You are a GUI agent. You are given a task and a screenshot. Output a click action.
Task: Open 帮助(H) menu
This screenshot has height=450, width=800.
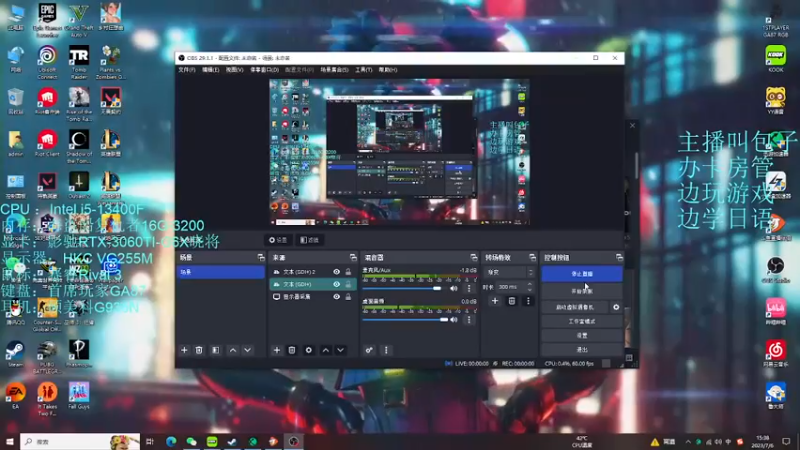[x=388, y=70]
